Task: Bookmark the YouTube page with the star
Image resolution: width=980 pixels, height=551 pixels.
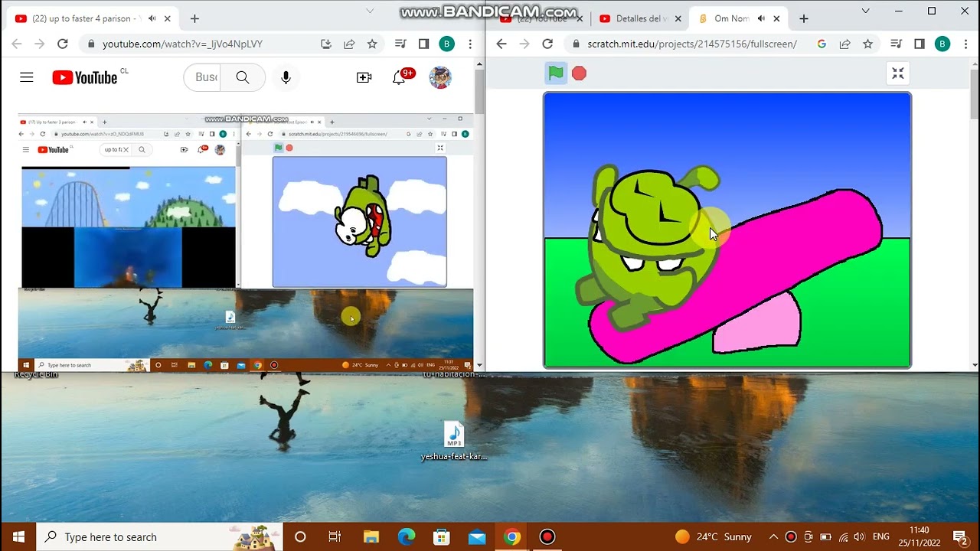Action: click(x=372, y=44)
